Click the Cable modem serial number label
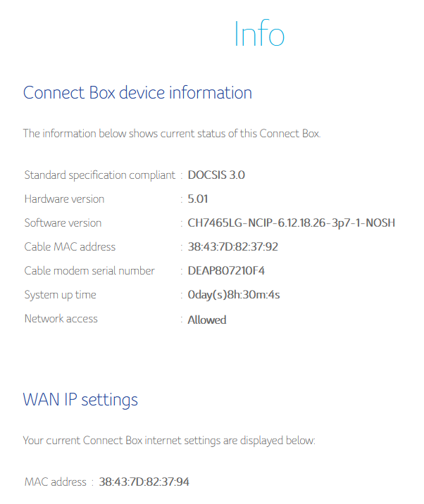Screen dimensions: 424x504 tap(89, 270)
